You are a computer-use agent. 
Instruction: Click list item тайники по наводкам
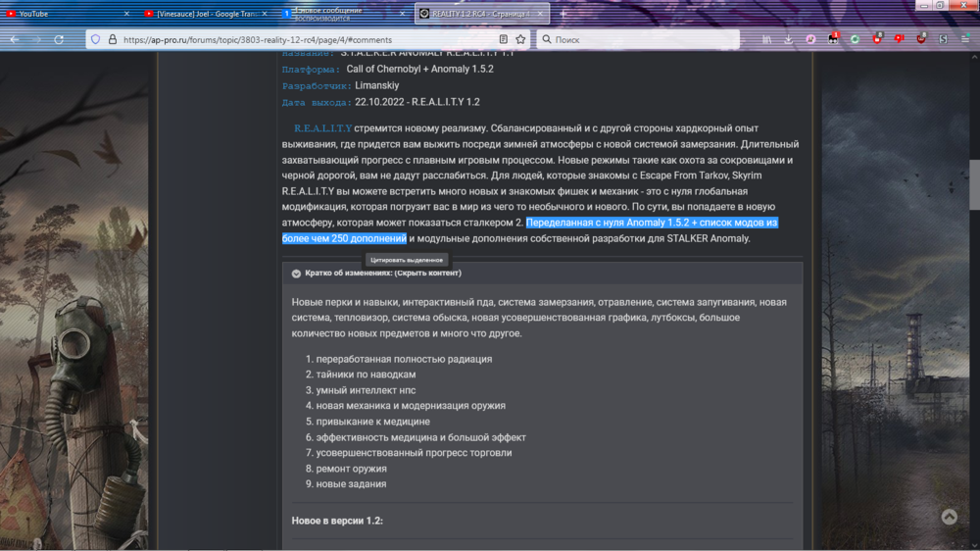tap(366, 375)
